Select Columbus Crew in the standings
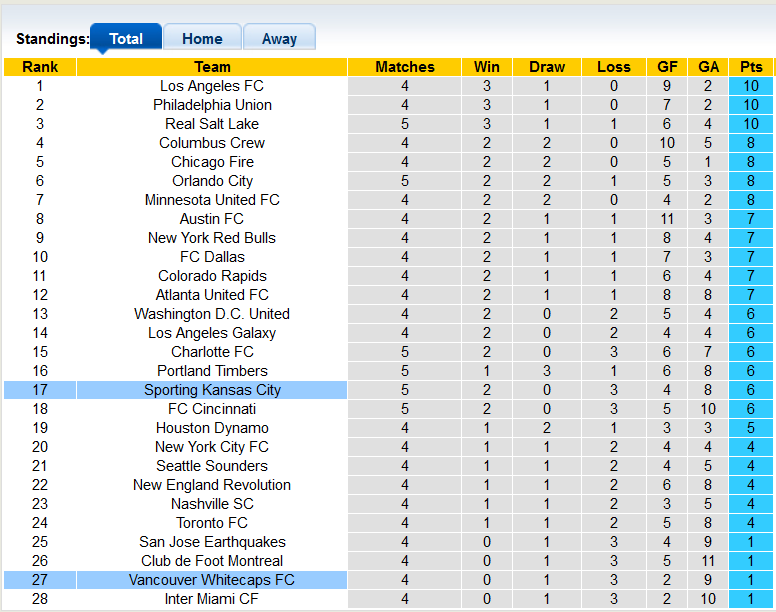The height and width of the screenshot is (612, 776). (x=212, y=143)
